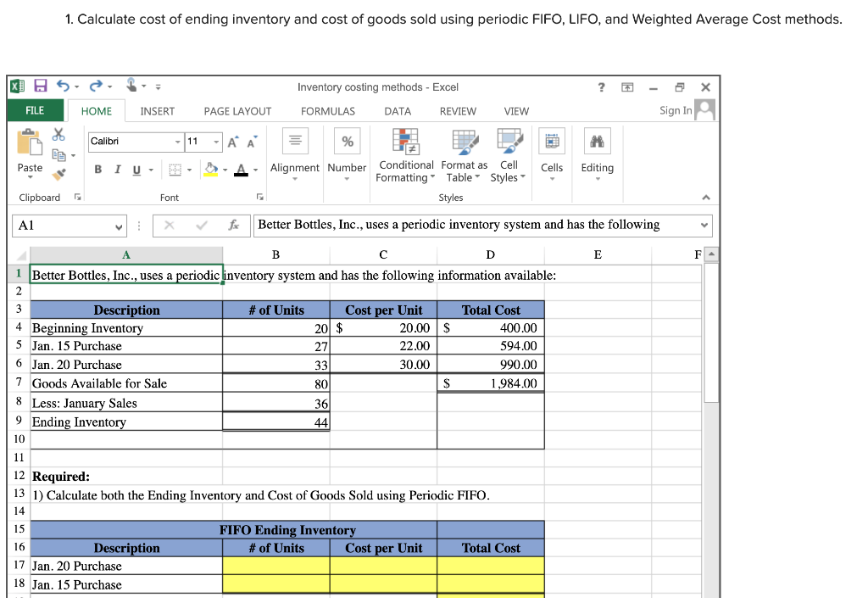Select the Cut scissors icon
The image size is (868, 603).
click(x=58, y=135)
